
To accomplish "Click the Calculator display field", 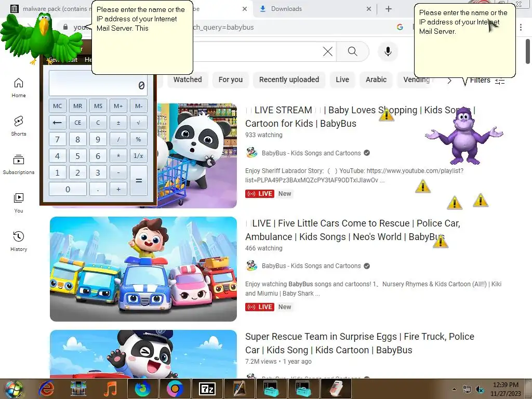I will coord(98,83).
